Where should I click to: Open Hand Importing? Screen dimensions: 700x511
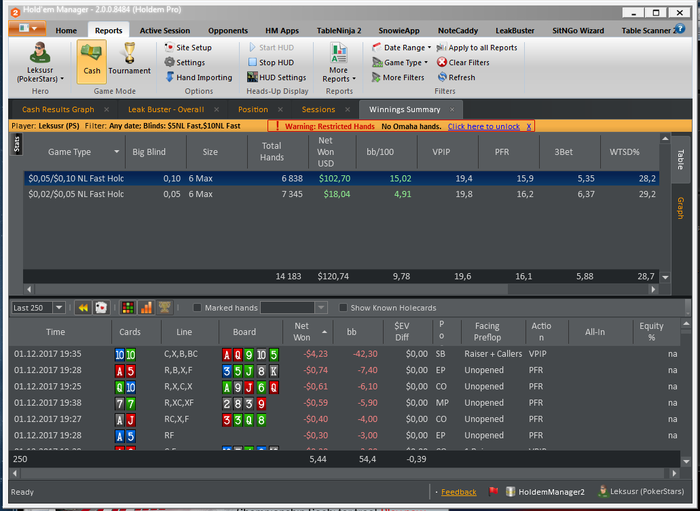pos(199,77)
